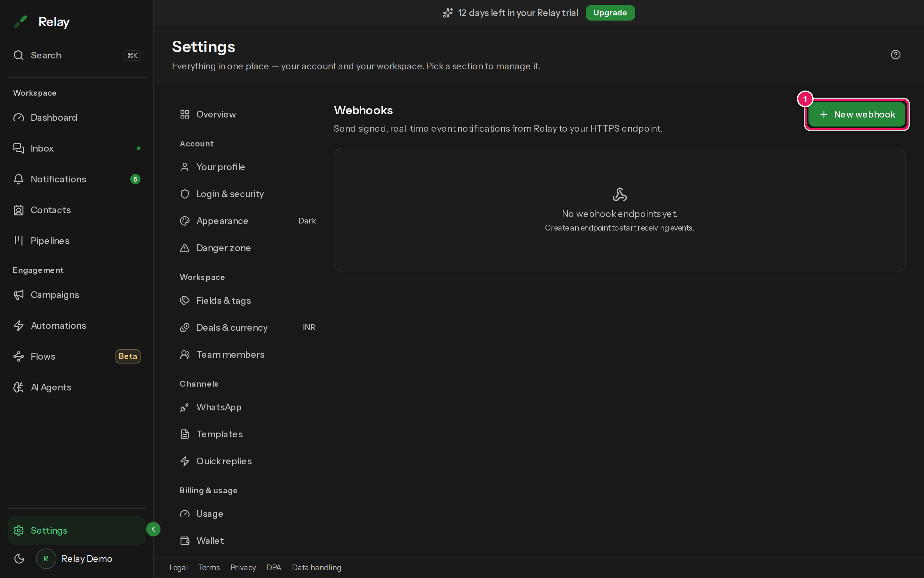Viewport: 924px width, 578px height.
Task: Open the Relay Demo account name
Action: click(x=87, y=559)
